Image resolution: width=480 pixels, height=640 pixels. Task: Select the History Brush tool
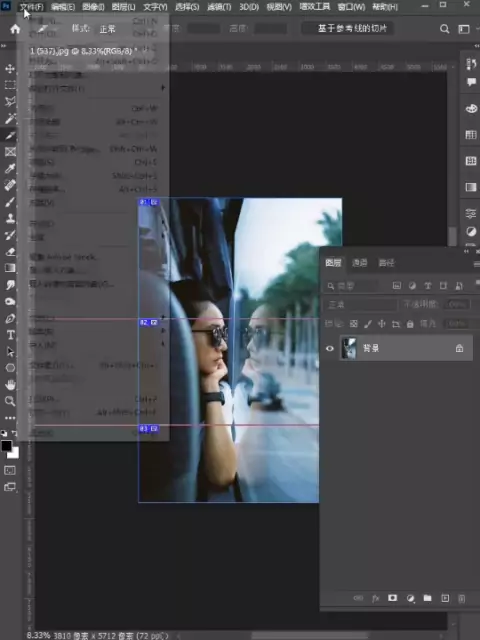pyautogui.click(x=10, y=235)
